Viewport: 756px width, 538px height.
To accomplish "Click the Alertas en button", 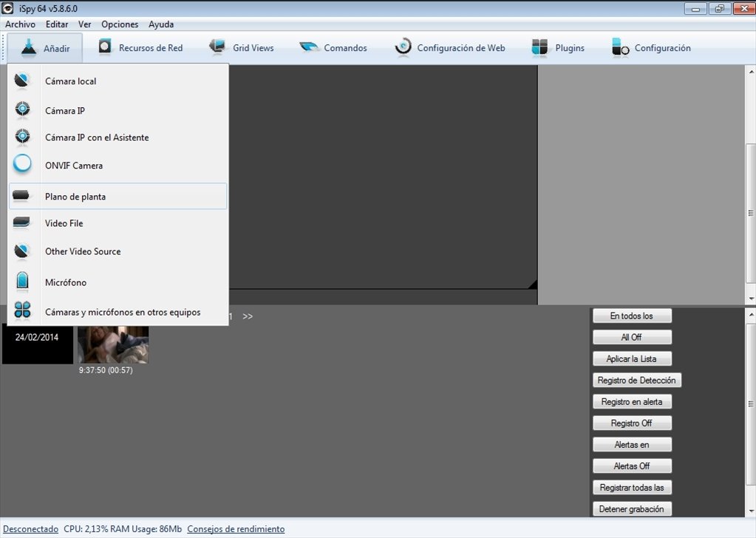I will coord(632,444).
